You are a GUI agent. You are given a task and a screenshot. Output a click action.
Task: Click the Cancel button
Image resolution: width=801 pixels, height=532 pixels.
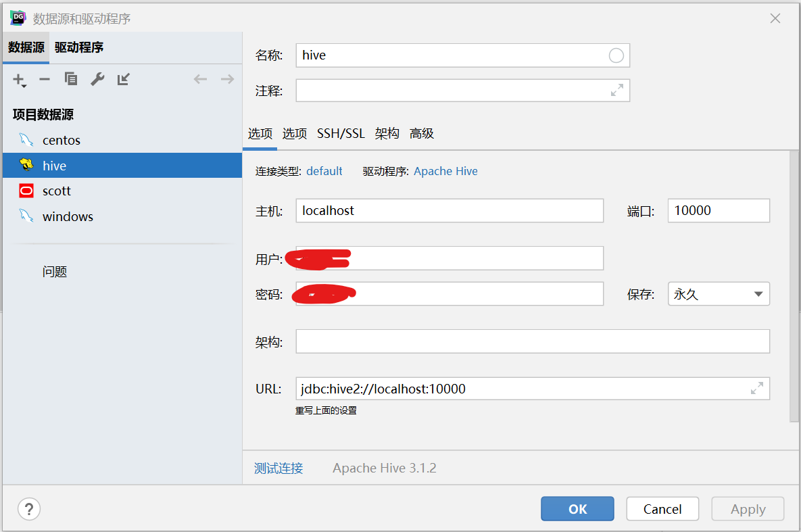662,509
